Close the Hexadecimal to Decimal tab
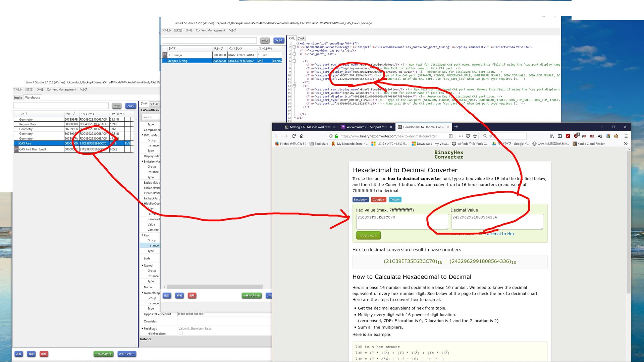 (x=447, y=127)
